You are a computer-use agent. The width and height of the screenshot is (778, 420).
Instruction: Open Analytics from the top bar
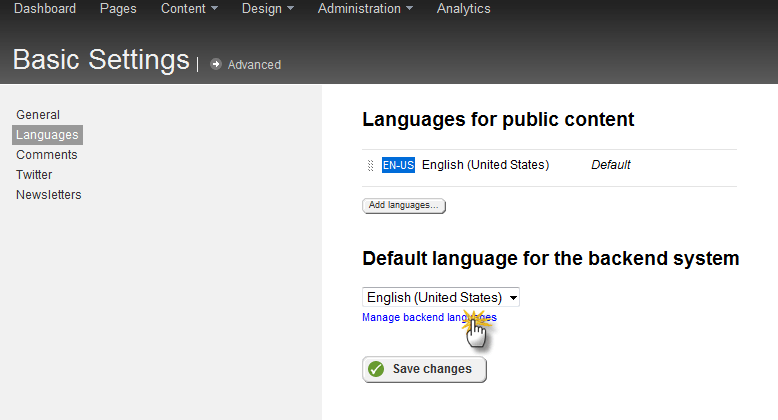pyautogui.click(x=463, y=9)
